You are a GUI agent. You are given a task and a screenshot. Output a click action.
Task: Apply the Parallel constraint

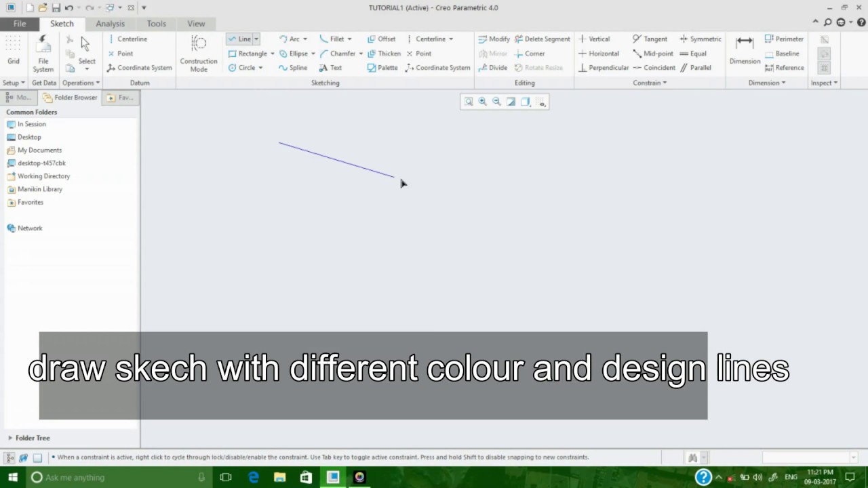point(696,68)
